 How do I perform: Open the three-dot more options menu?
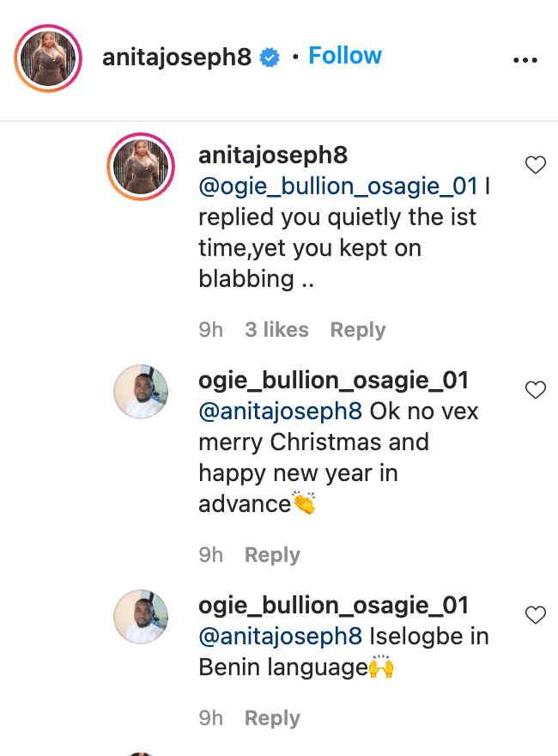click(524, 60)
